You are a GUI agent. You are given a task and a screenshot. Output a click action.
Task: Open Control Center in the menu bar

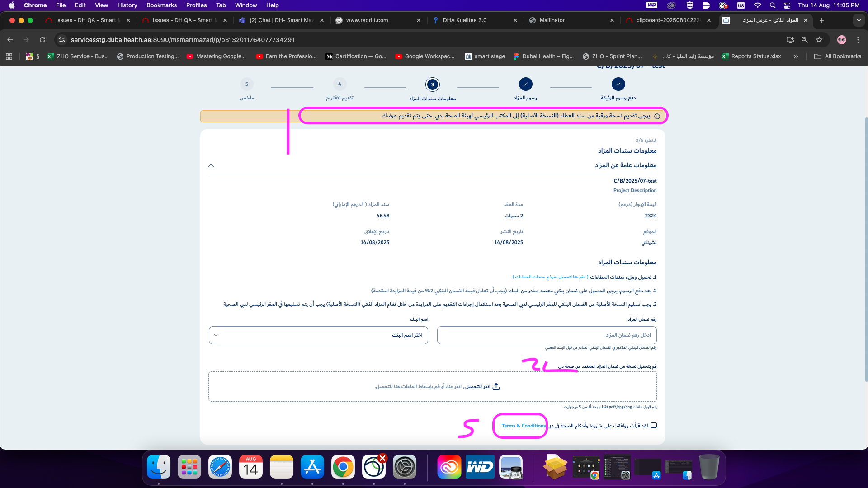pyautogui.click(x=787, y=5)
